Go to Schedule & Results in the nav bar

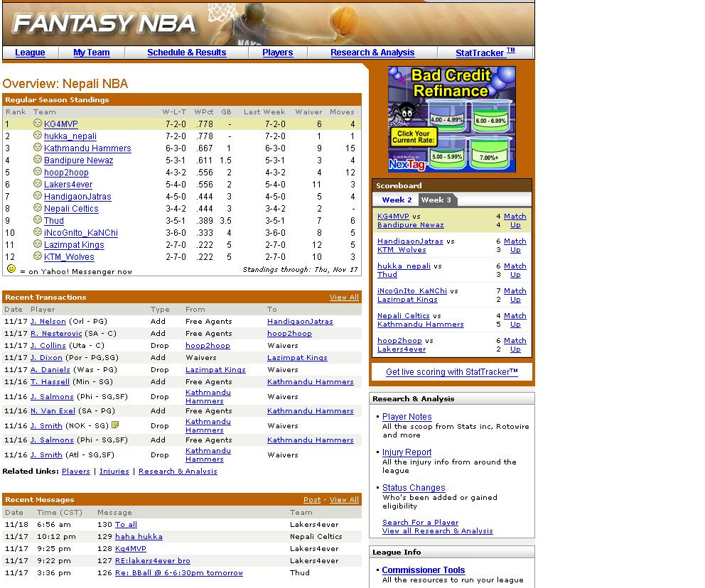point(186,53)
